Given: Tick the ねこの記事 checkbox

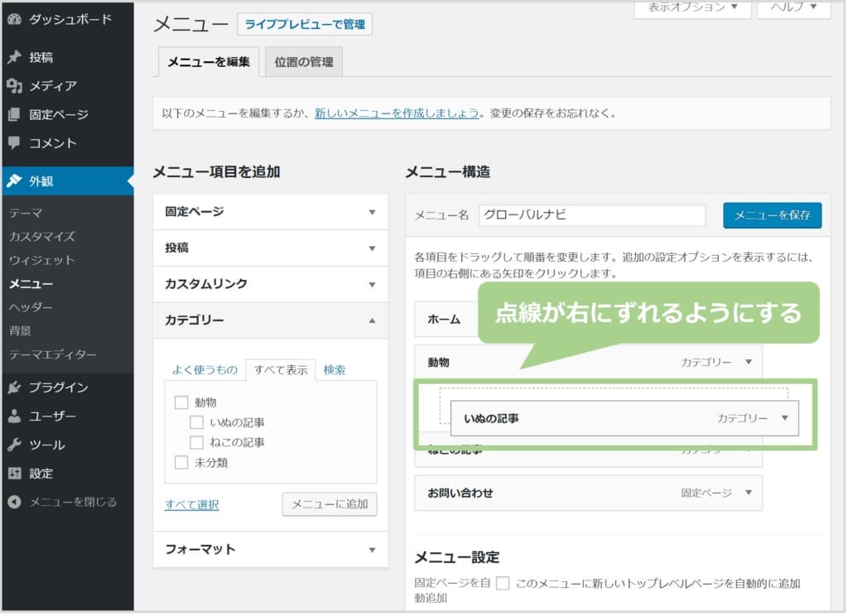Looking at the screenshot, I should pos(196,442).
